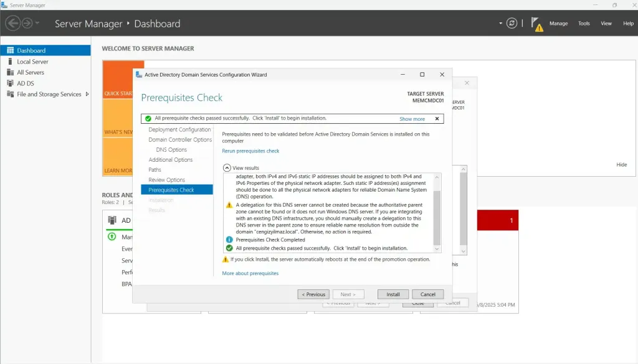This screenshot has height=364, width=638.
Task: Click the Prerequisites Check Completed info icon
Action: [x=229, y=240]
